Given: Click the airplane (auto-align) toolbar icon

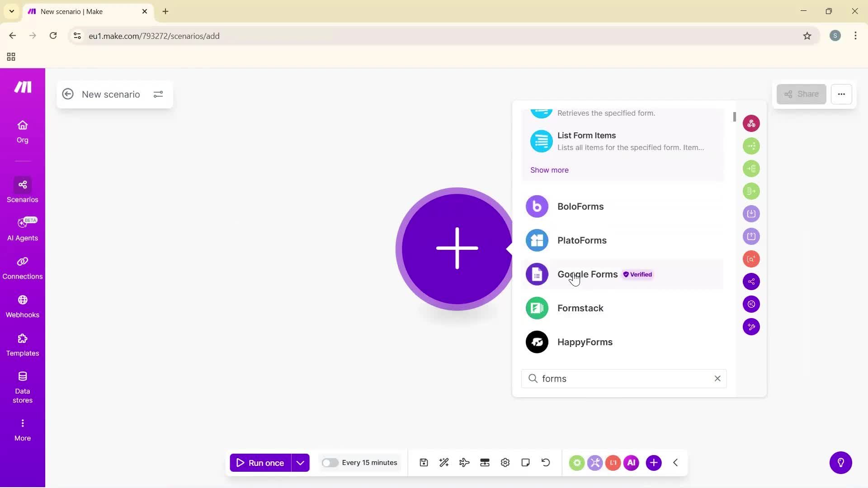Looking at the screenshot, I should tap(464, 462).
